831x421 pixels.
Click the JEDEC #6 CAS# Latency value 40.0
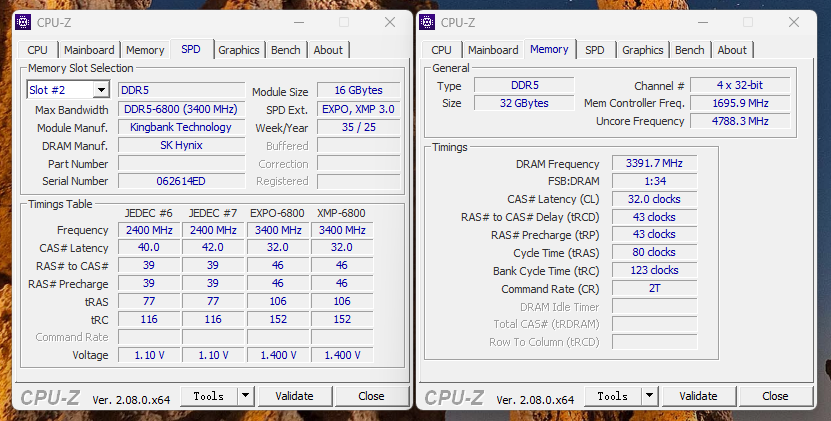tap(149, 248)
